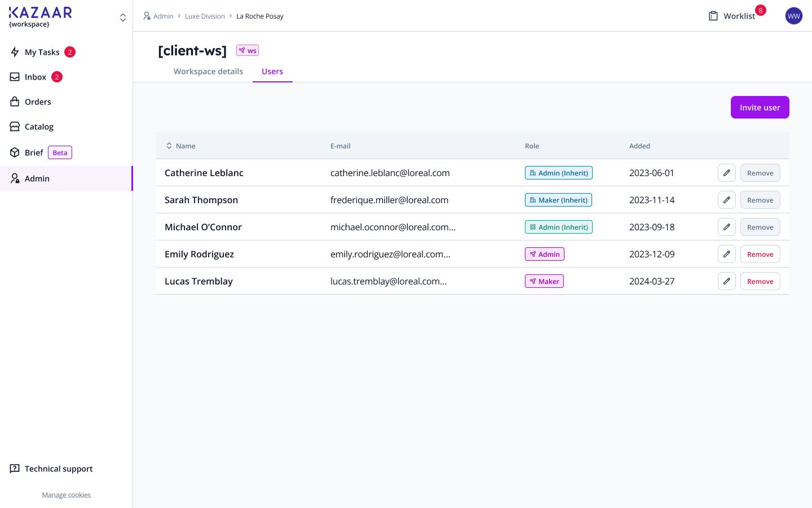Edit Michael O'Connor with pencil icon
812x508 pixels.
(727, 227)
